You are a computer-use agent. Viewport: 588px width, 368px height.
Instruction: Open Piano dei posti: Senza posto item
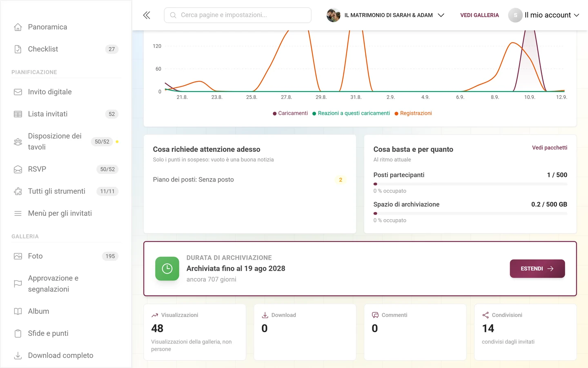(x=250, y=180)
